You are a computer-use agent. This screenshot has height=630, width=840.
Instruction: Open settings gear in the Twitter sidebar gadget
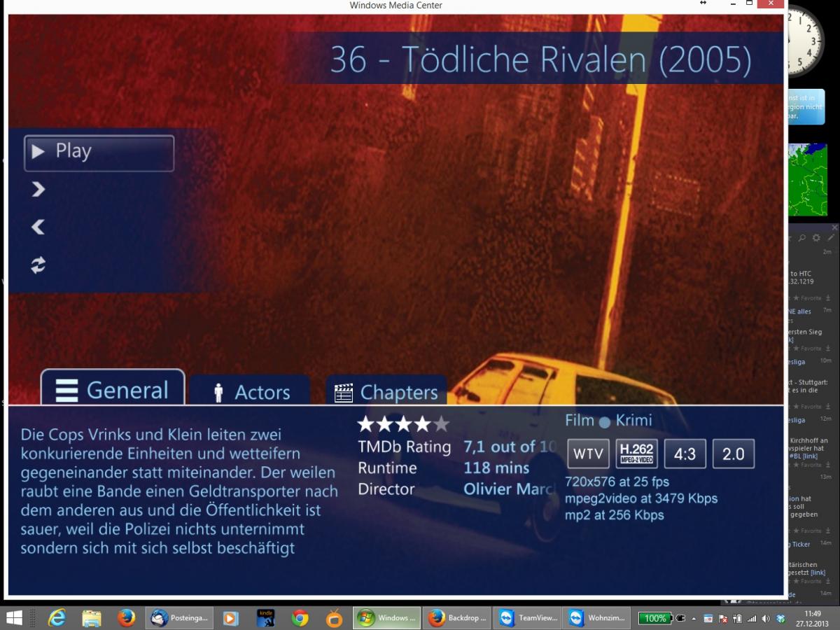coord(816,238)
